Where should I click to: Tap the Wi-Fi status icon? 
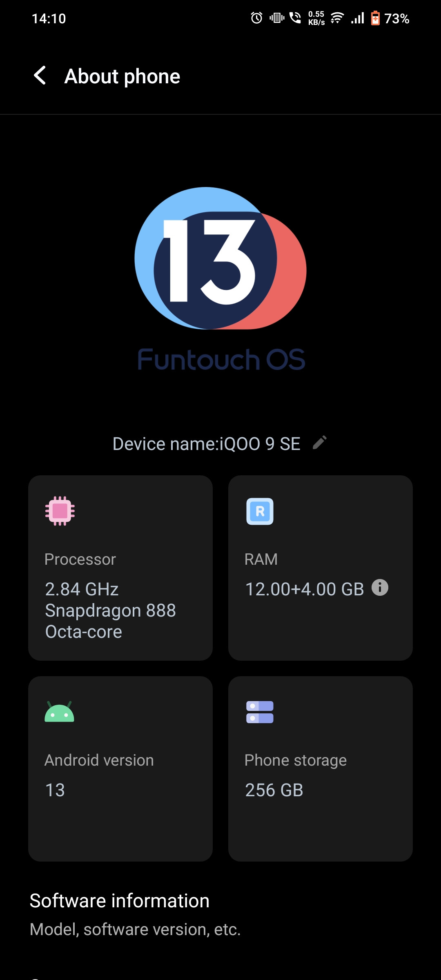click(x=337, y=18)
